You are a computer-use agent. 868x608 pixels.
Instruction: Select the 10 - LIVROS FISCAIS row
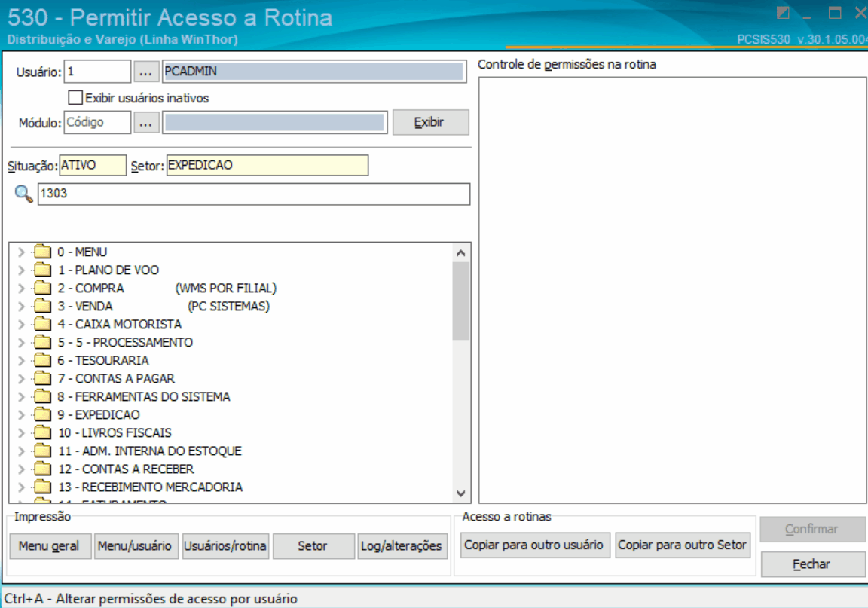pyautogui.click(x=115, y=433)
